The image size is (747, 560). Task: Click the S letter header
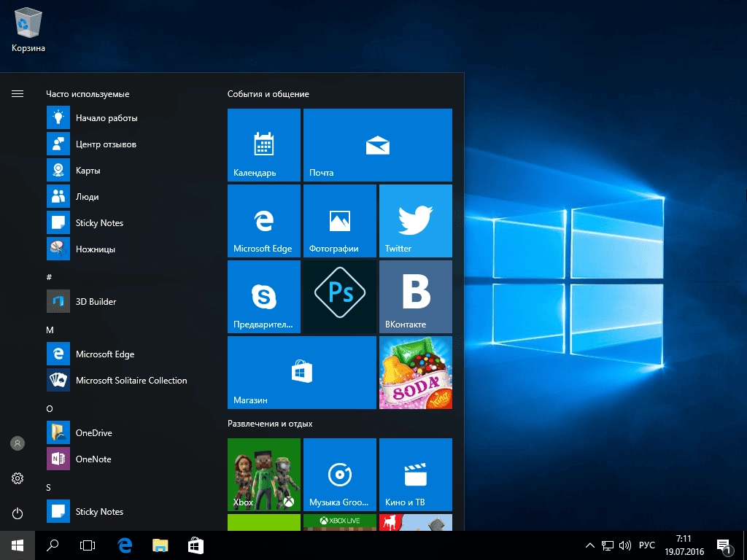(49, 487)
